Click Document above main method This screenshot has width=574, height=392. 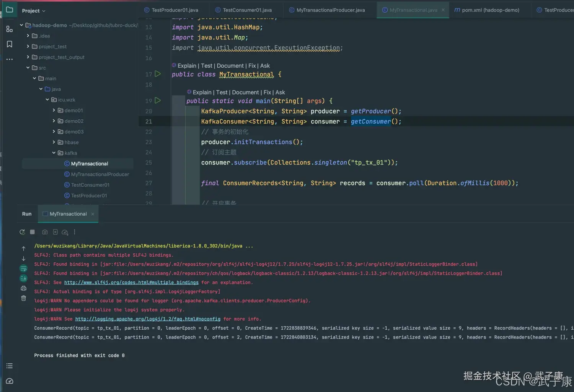point(245,92)
